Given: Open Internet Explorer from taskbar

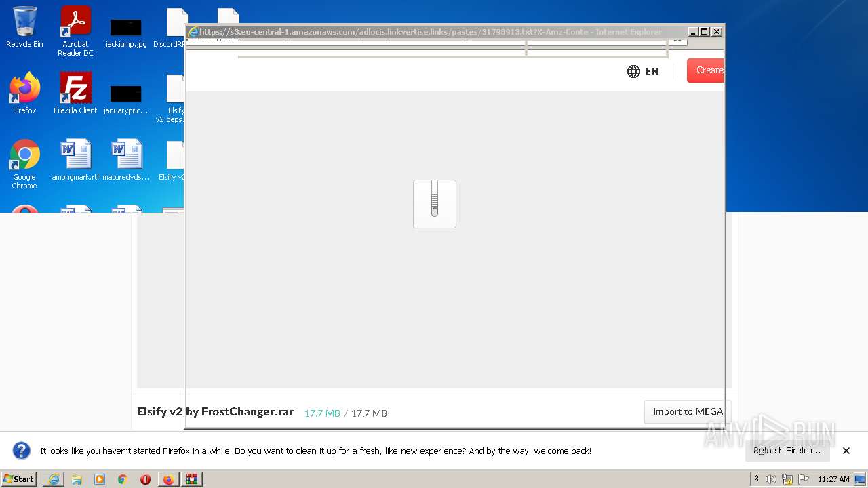Looking at the screenshot, I should (54, 479).
